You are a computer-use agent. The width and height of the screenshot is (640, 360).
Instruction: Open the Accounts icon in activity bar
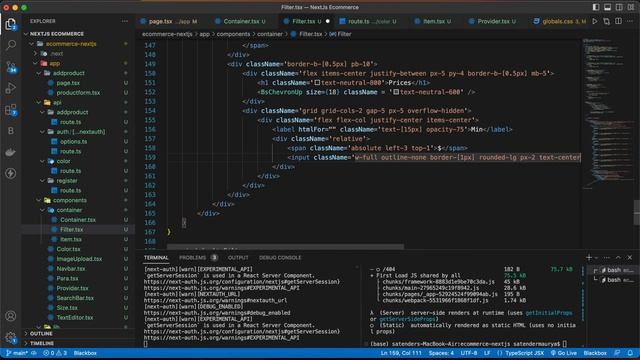tap(11, 316)
